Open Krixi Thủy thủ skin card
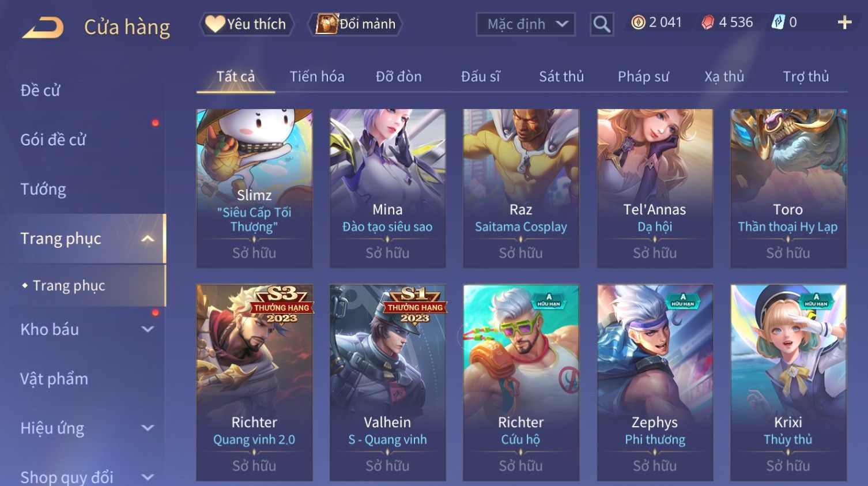The height and width of the screenshot is (486, 868). pos(788,383)
